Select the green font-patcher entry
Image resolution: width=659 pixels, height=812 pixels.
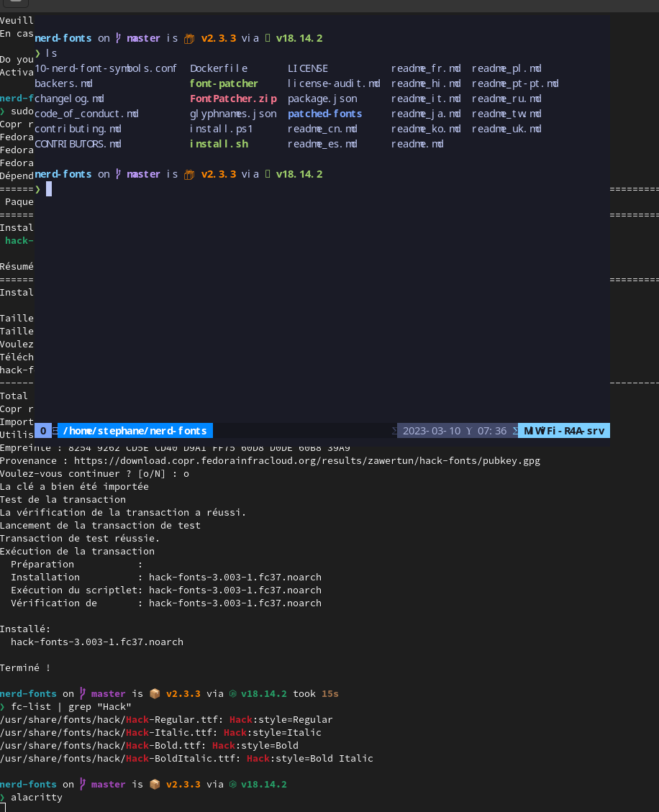point(224,83)
